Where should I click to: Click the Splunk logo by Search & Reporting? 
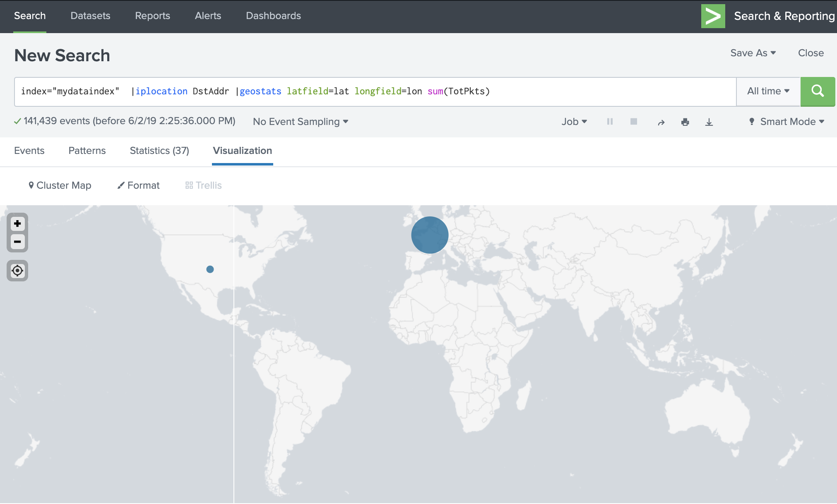coord(713,16)
